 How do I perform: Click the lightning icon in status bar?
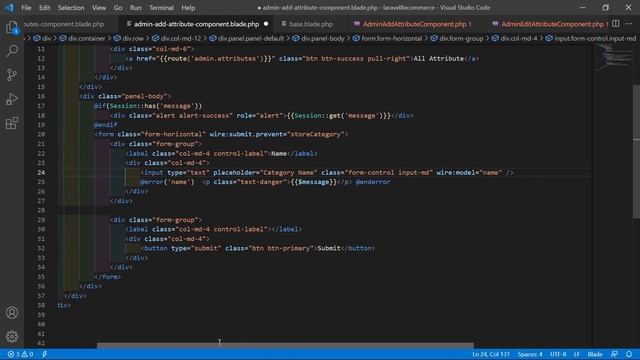[x=44, y=354]
